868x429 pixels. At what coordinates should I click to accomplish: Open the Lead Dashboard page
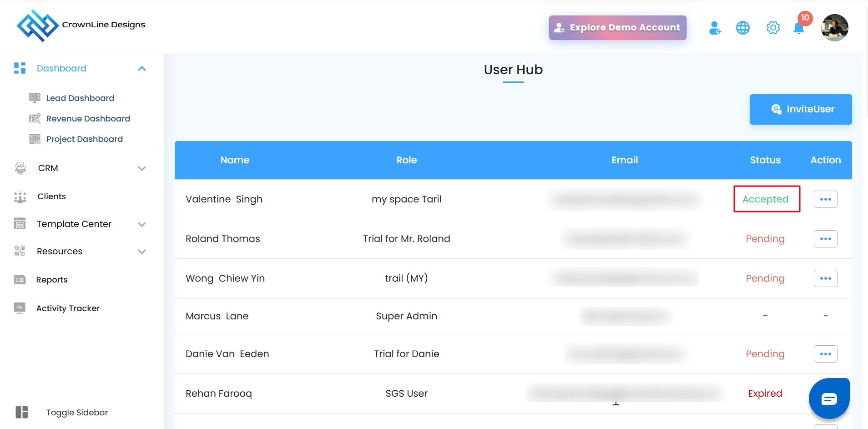[80, 98]
